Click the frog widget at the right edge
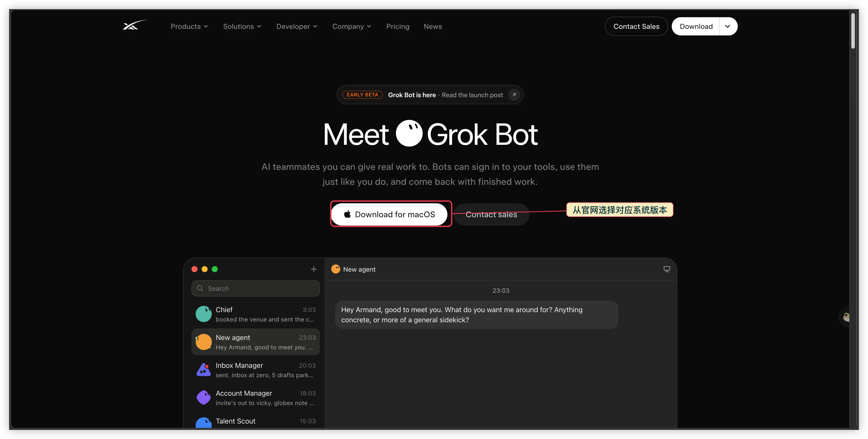The image size is (868, 439). coord(845,317)
